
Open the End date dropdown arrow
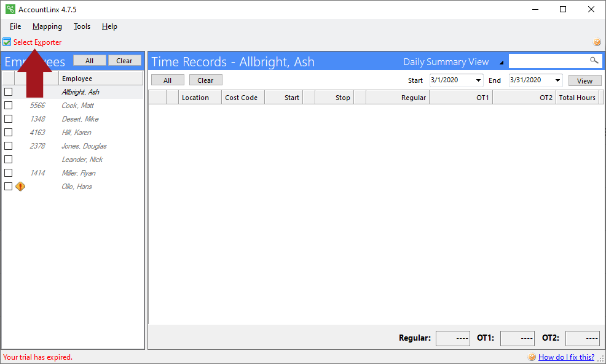point(557,80)
